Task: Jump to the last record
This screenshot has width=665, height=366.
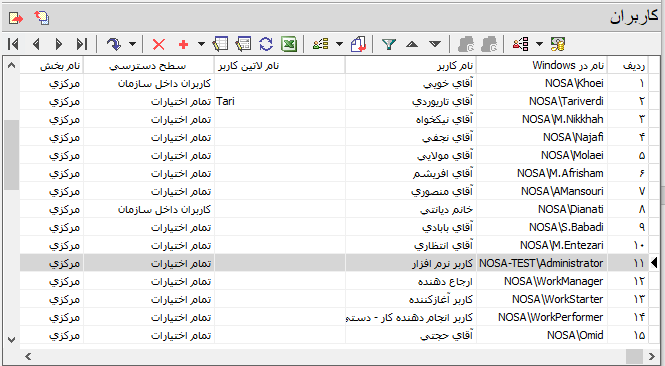Action: click(82, 44)
